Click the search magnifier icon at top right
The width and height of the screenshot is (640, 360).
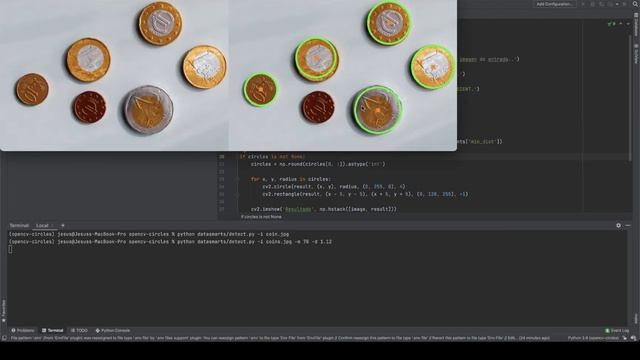pyautogui.click(x=635, y=4)
